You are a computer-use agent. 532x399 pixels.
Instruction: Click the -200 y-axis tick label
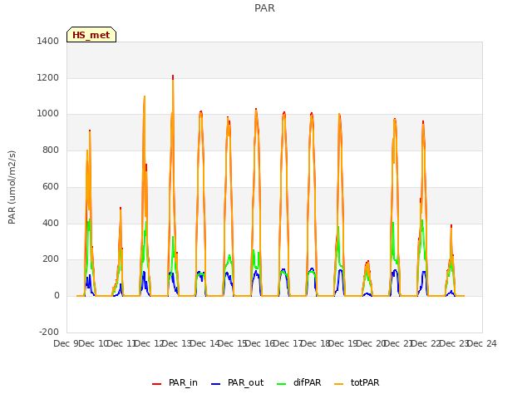[x=49, y=332]
